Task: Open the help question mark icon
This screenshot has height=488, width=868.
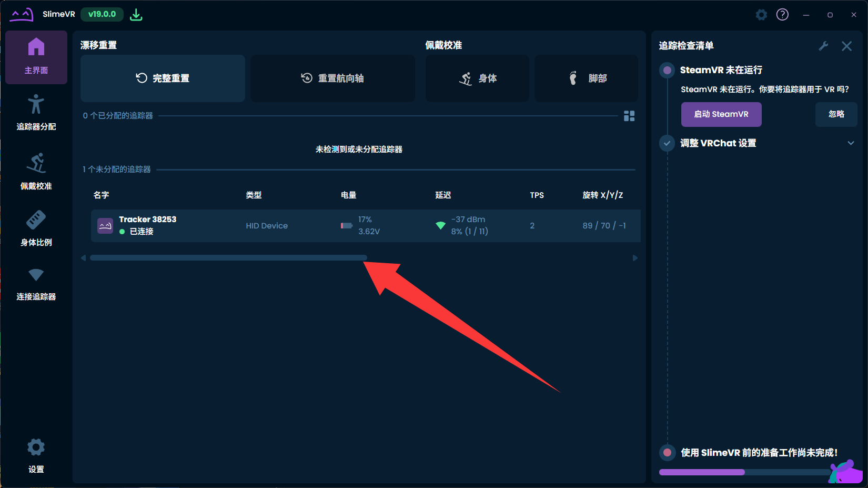Action: coord(783,15)
